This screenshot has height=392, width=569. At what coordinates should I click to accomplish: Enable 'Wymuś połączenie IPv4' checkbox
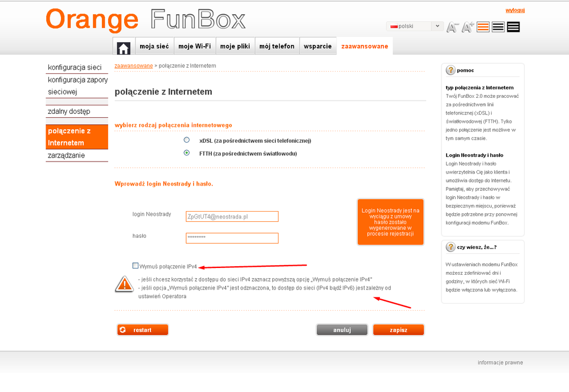click(x=136, y=266)
